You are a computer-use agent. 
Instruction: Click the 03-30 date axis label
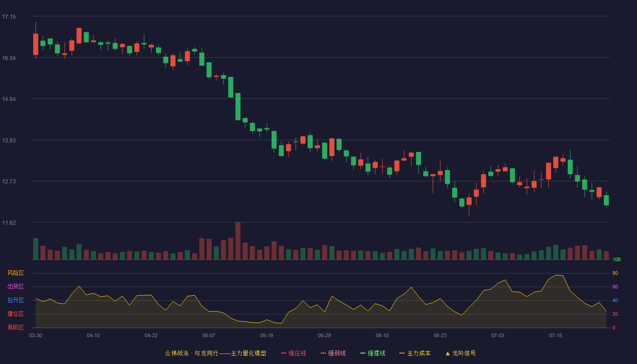point(35,335)
